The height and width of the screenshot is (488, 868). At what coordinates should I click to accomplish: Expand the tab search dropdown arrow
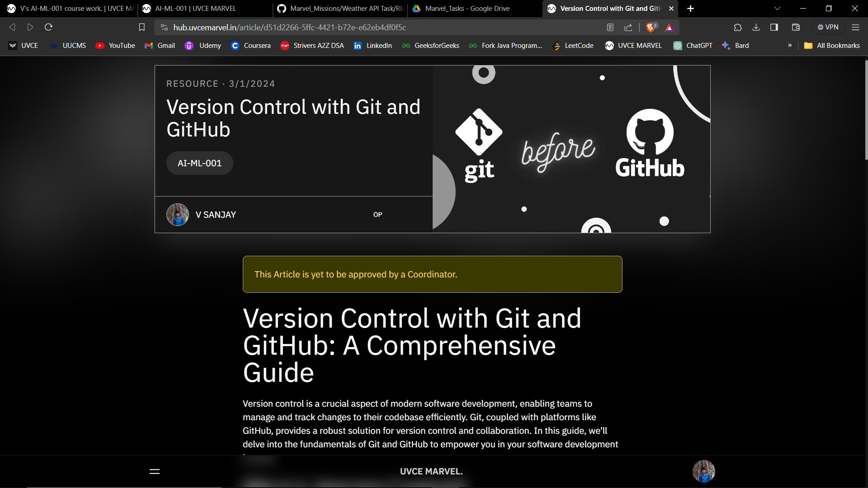777,8
